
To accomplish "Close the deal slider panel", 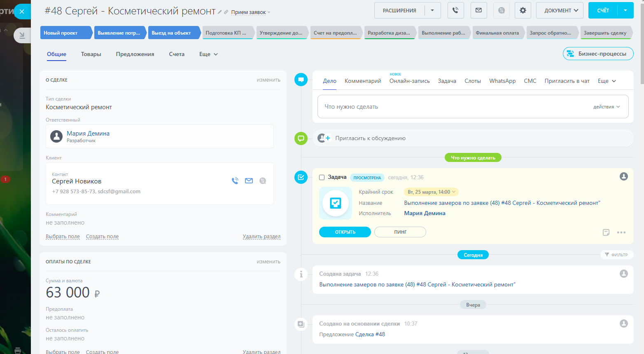I will [x=22, y=12].
